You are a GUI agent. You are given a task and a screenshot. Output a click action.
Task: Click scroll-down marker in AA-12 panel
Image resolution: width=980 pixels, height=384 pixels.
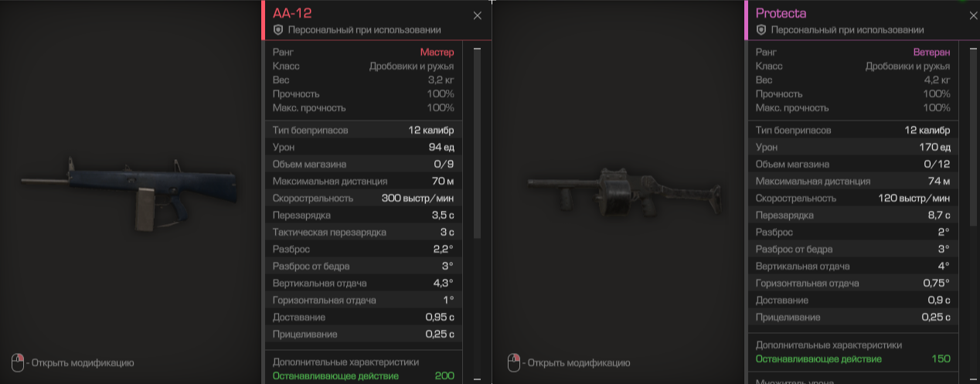click(x=477, y=379)
